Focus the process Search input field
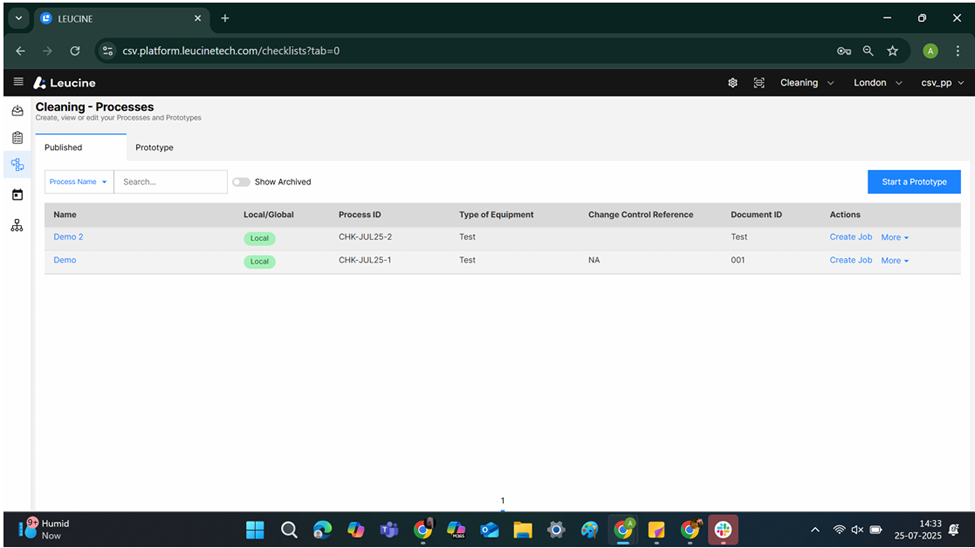Image resolution: width=975 pixels, height=548 pixels. pyautogui.click(x=171, y=182)
